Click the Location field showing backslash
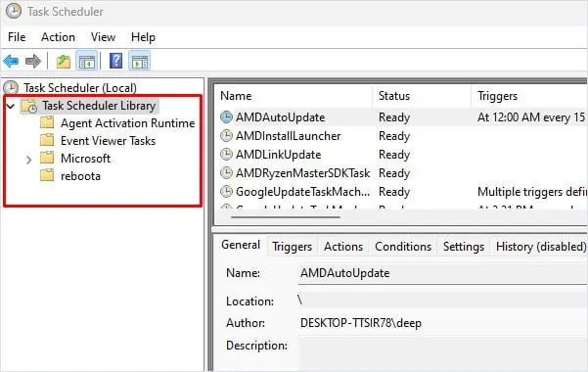 pyautogui.click(x=442, y=300)
